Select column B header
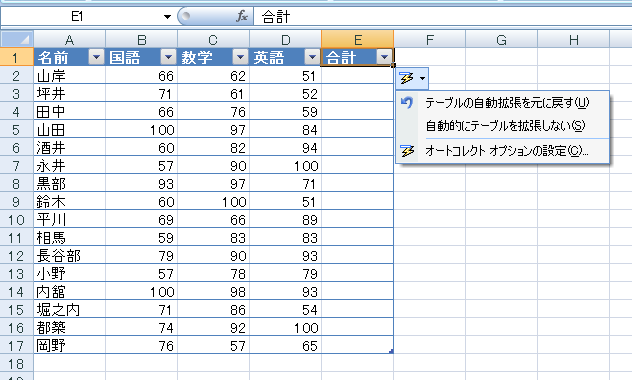 141,39
